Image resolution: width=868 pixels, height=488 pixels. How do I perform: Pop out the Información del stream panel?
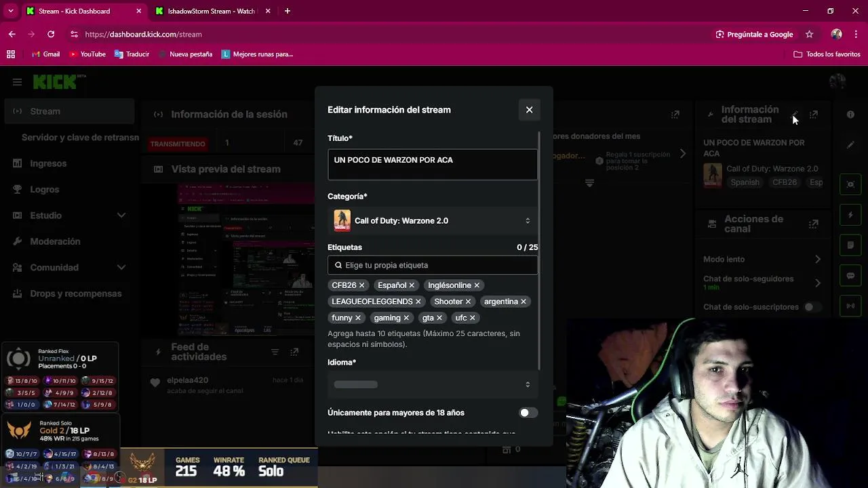click(x=814, y=115)
